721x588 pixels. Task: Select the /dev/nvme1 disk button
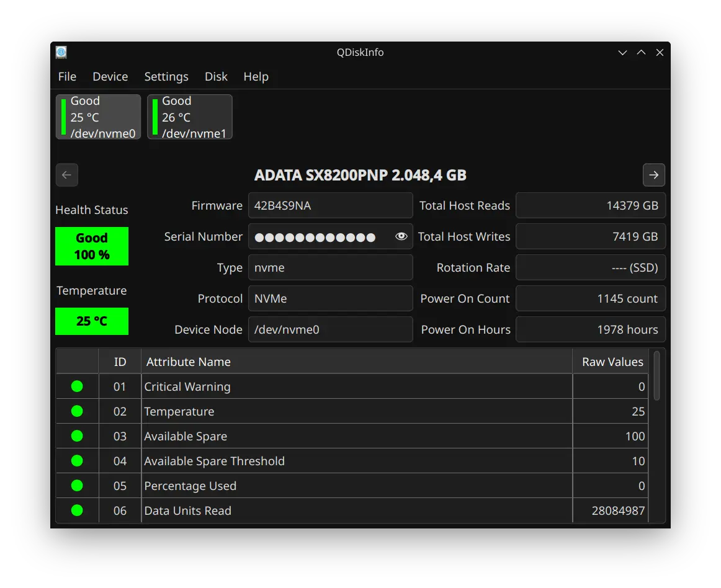[190, 117]
